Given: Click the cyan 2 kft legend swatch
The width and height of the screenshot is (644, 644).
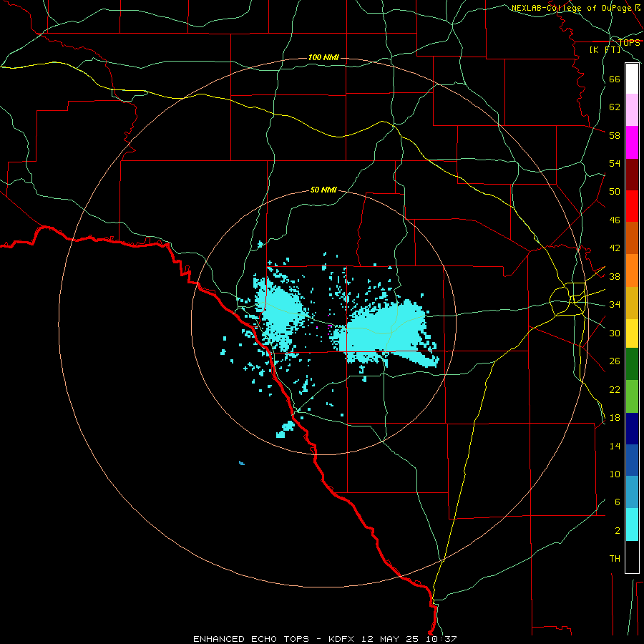Looking at the screenshot, I should coord(632,525).
